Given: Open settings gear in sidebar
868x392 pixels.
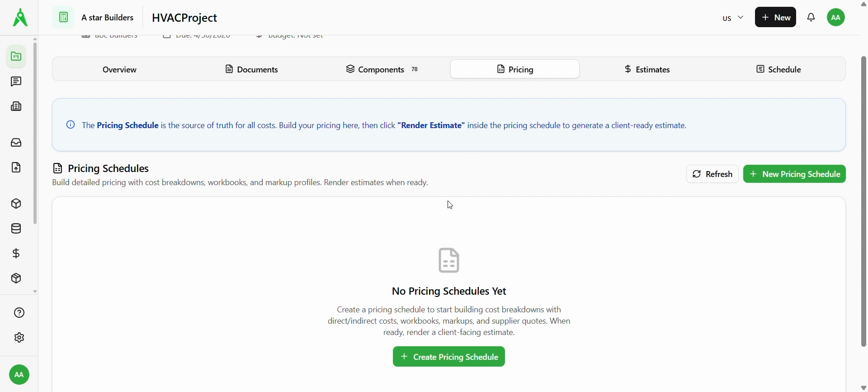Looking at the screenshot, I should (x=19, y=338).
